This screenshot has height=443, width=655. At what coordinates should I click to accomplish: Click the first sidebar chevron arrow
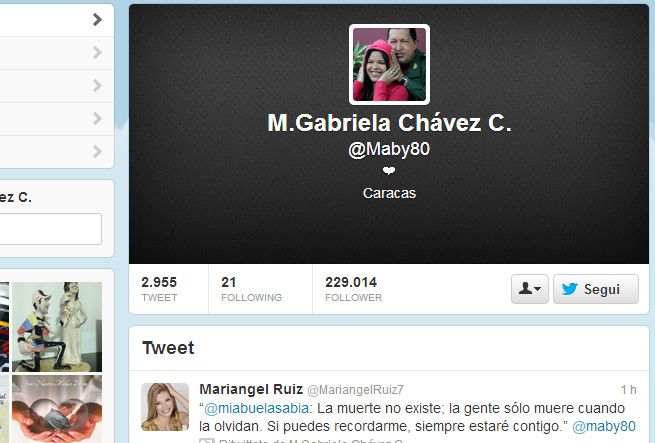pyautogui.click(x=97, y=19)
